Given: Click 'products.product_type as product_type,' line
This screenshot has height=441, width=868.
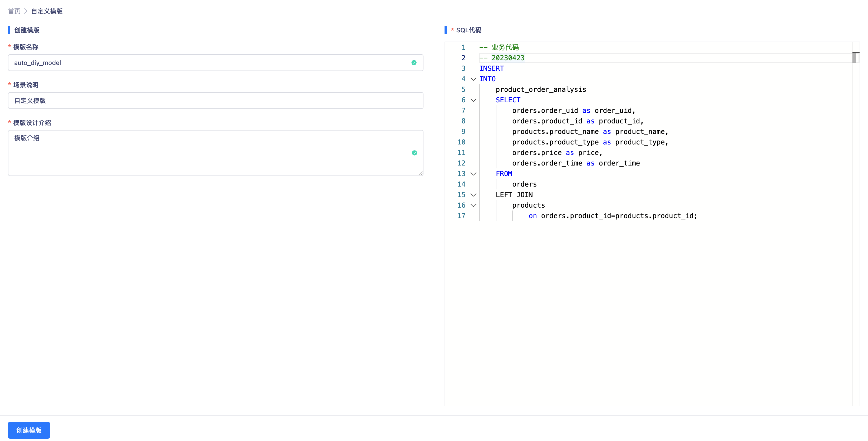Looking at the screenshot, I should click(590, 142).
